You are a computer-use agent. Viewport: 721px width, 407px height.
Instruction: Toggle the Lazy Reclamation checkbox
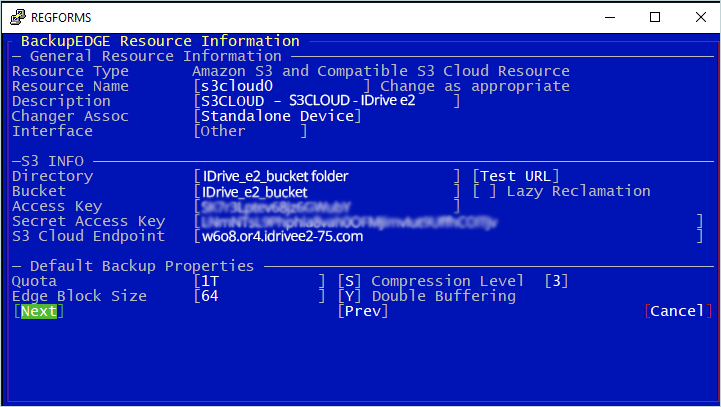tap(485, 191)
